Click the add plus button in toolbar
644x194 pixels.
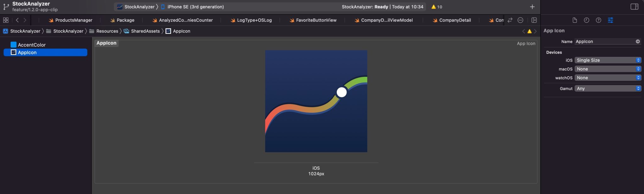click(532, 7)
